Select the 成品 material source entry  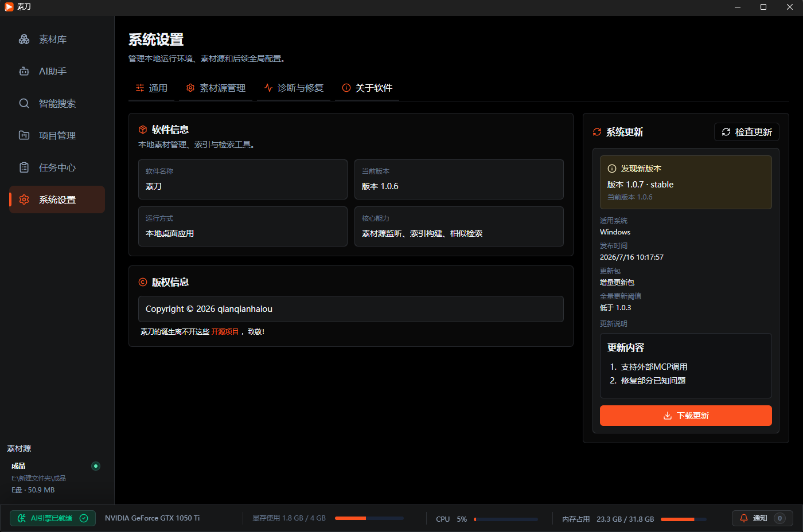56,478
